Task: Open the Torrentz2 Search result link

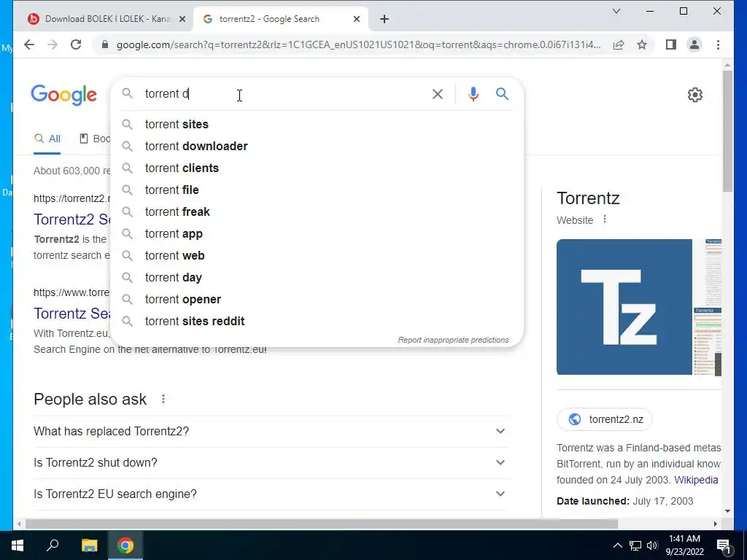Action: (72, 219)
